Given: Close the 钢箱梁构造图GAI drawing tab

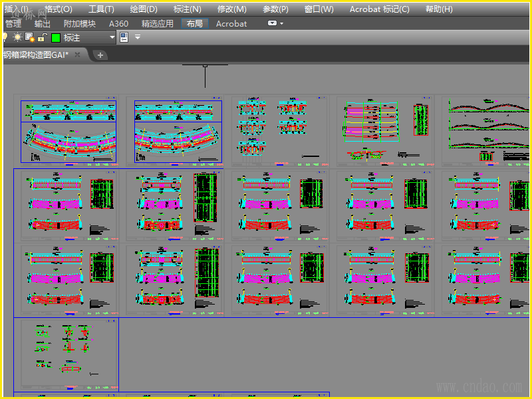Looking at the screenshot, I should tap(77, 55).
